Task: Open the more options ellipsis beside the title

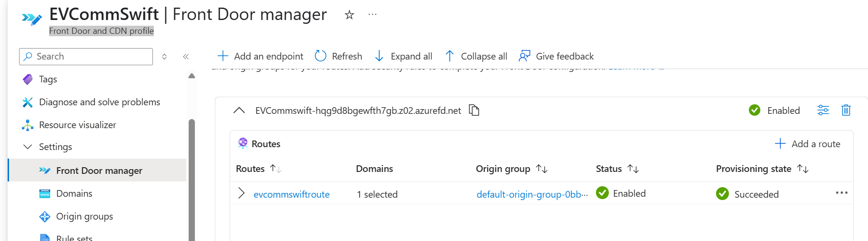Action: (373, 15)
